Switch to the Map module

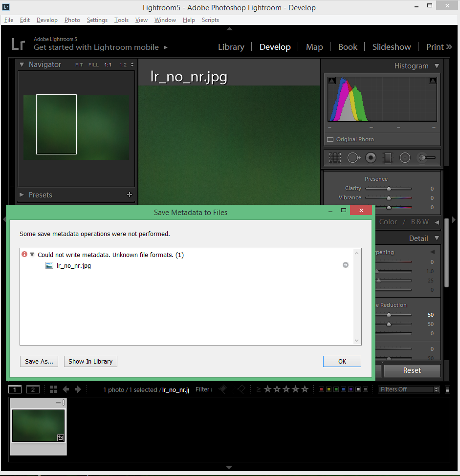(x=314, y=47)
